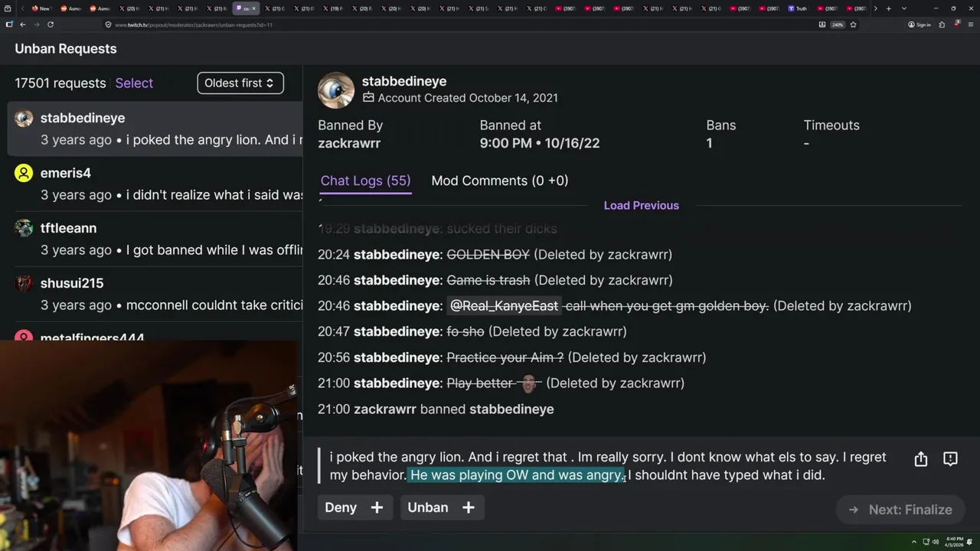Switch to the Mod Comments tab
This screenshot has width=980, height=551.
tap(500, 181)
